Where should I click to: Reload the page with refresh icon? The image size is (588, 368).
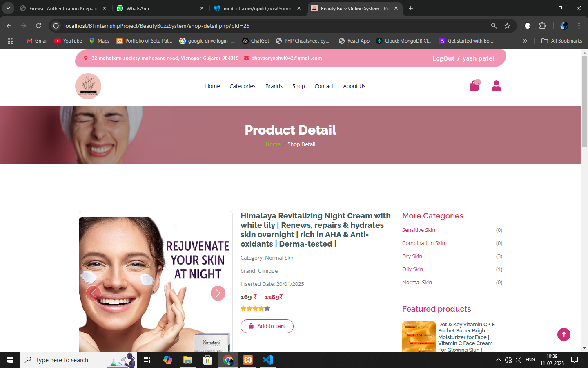pyautogui.click(x=38, y=26)
